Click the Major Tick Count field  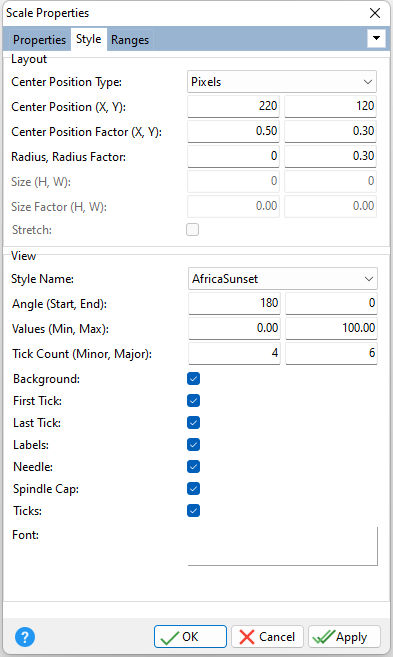[331, 353]
